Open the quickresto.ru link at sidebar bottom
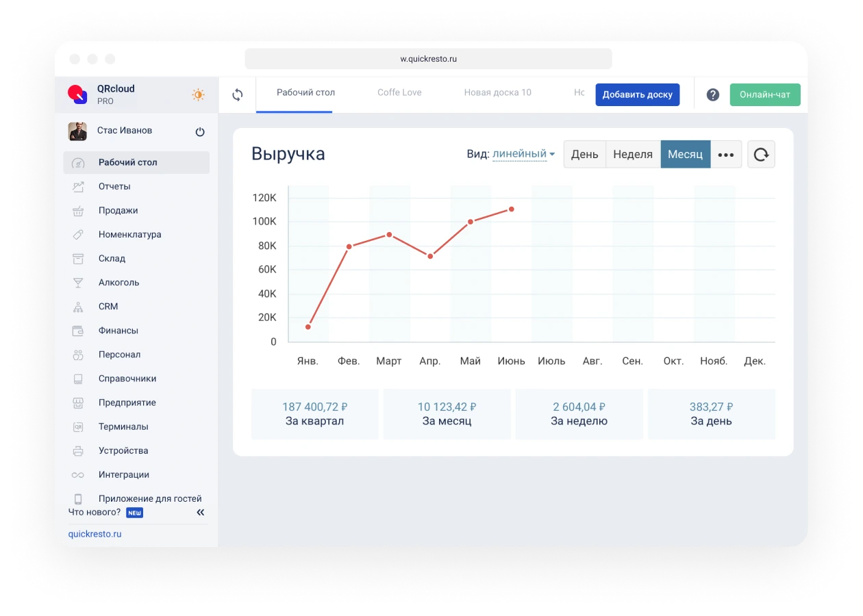This screenshot has width=863, height=616. click(x=95, y=534)
